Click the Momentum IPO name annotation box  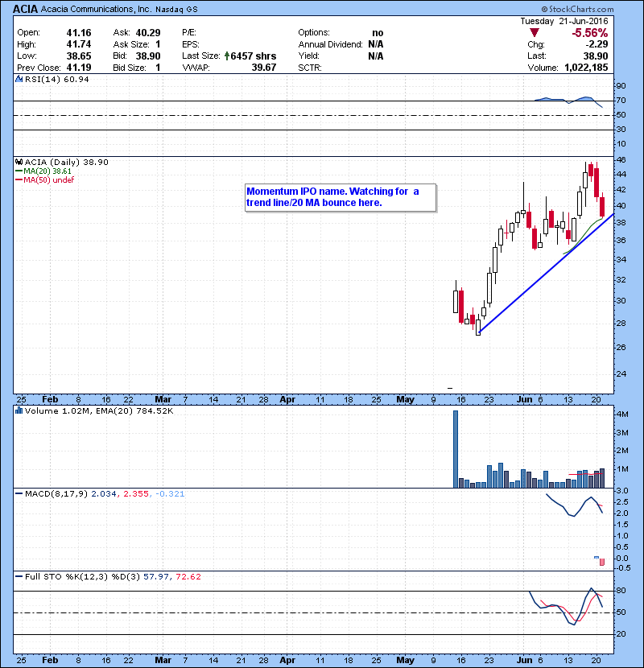[341, 197]
